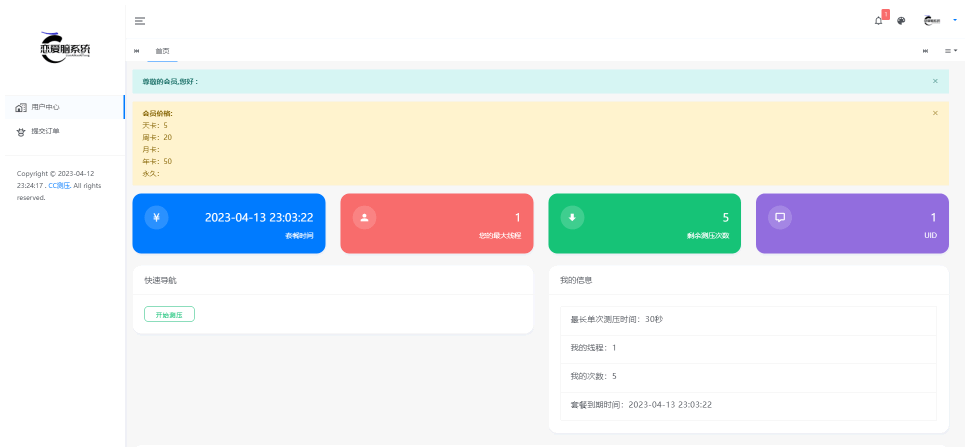This screenshot has width=968, height=447.
Task: Open the tab options dropdown menu
Action: click(x=951, y=50)
